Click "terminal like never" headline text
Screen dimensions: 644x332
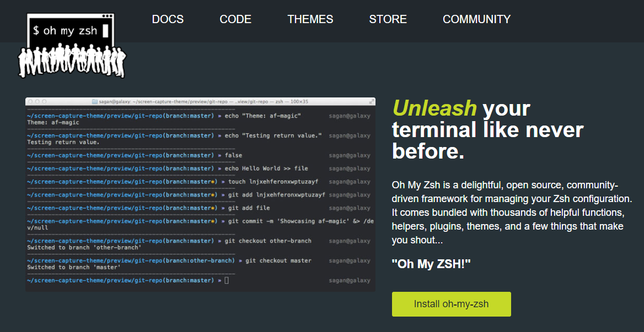click(487, 130)
